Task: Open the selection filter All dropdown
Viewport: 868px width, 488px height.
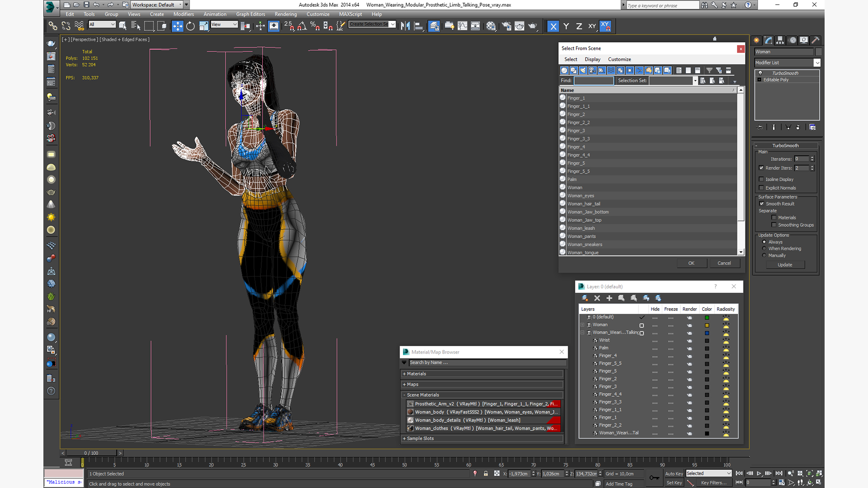Action: 102,24
